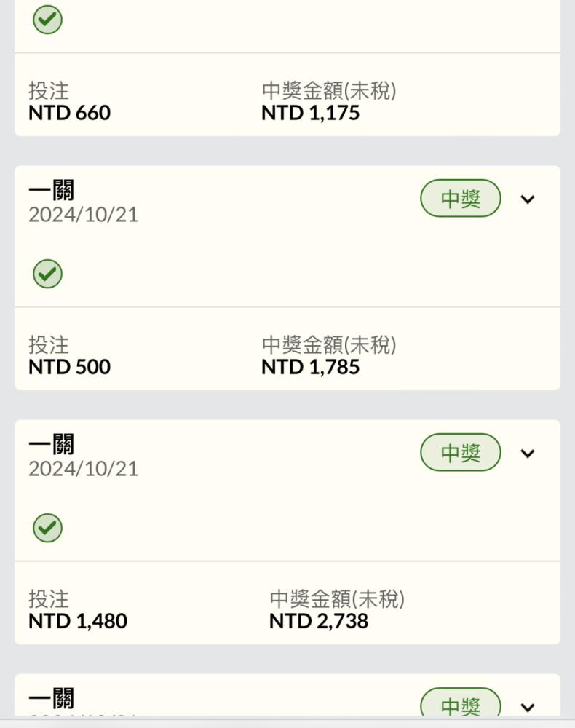Click the green checkmark in the NTD 1,480 card
This screenshot has width=575, height=728.
[x=47, y=528]
